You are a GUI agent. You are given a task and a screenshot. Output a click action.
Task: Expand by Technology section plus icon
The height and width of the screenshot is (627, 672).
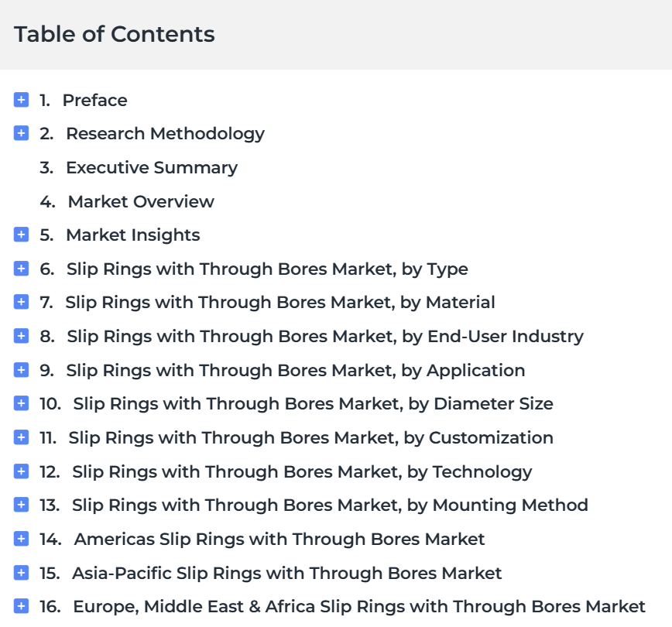[x=21, y=471]
